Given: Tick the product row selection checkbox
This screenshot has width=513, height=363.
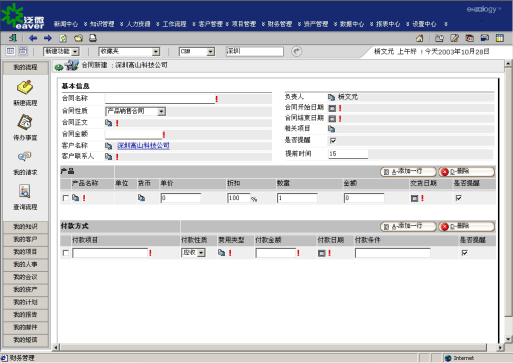Looking at the screenshot, I should point(66,198).
